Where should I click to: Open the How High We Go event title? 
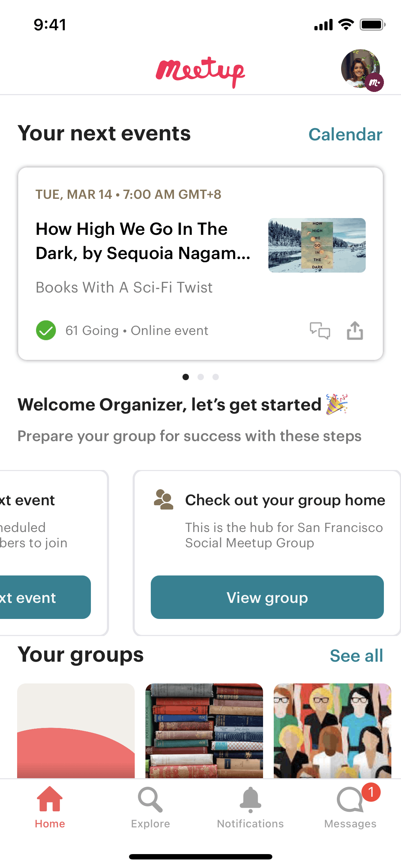coord(143,241)
